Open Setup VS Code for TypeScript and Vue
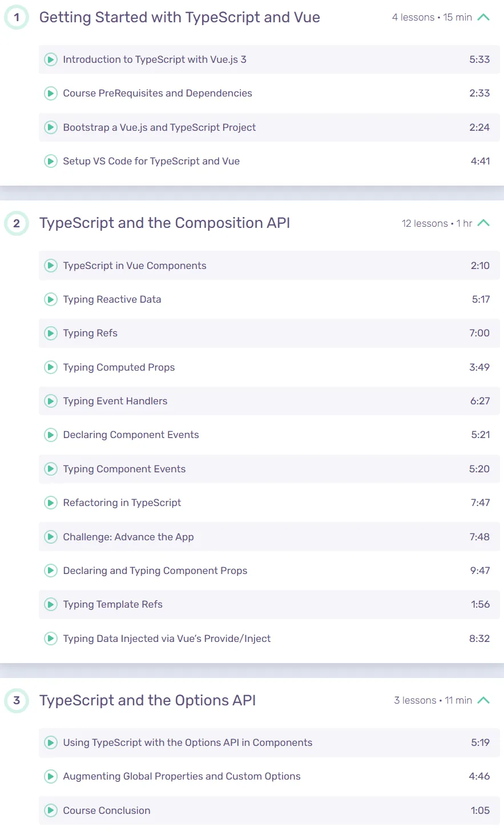Image resolution: width=504 pixels, height=831 pixels. pyautogui.click(x=151, y=161)
